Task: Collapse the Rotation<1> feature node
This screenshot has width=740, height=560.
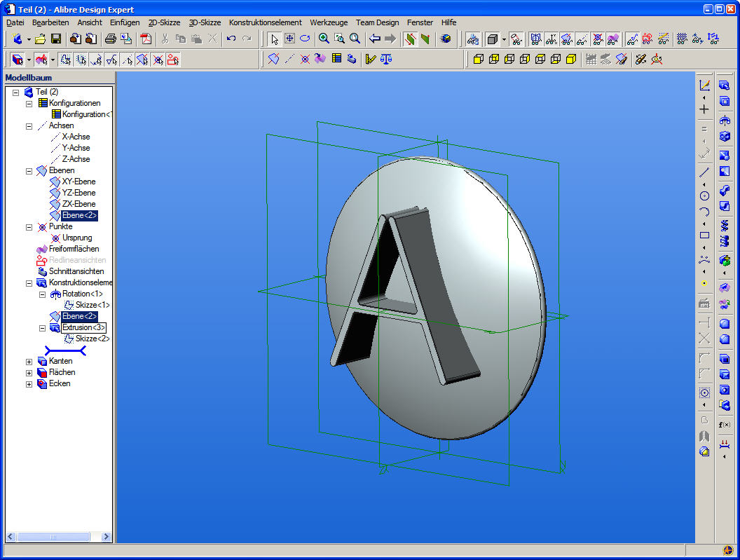Action: pyautogui.click(x=42, y=294)
